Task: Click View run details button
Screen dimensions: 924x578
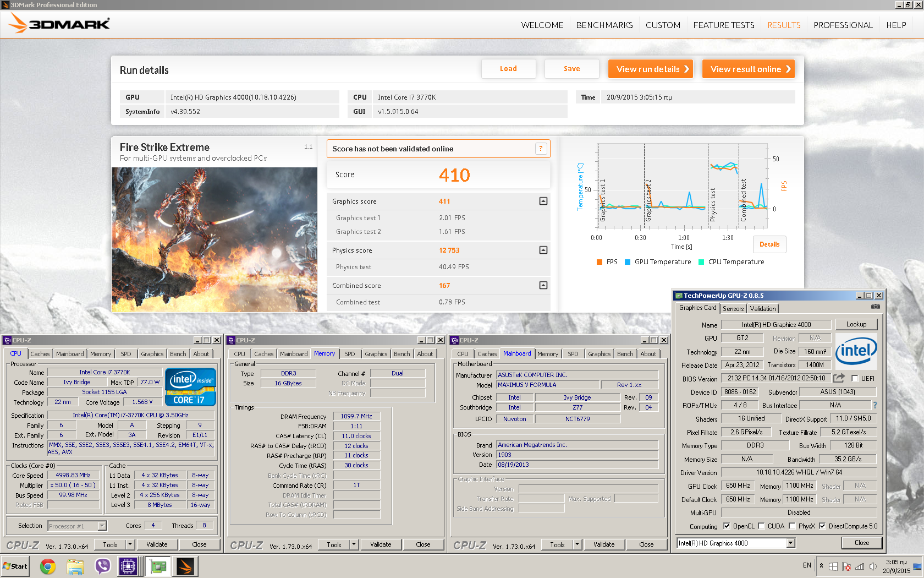Action: coord(651,69)
